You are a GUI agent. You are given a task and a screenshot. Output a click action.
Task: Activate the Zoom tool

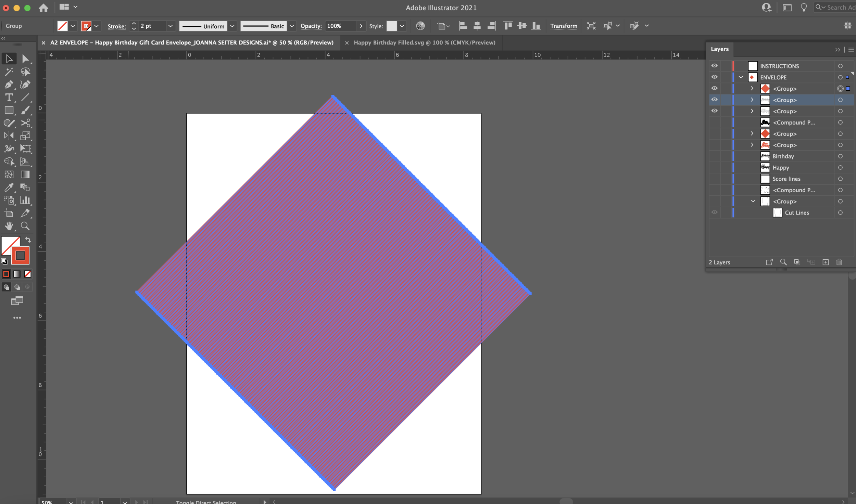[25, 226]
